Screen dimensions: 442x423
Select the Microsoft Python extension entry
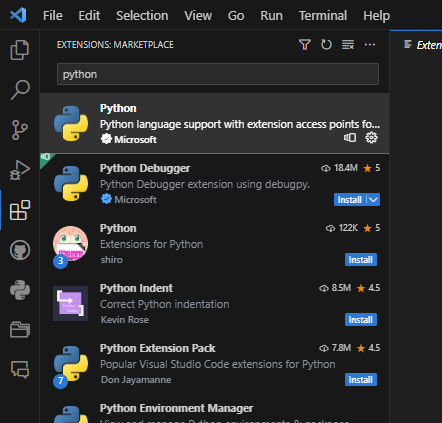tap(214, 123)
